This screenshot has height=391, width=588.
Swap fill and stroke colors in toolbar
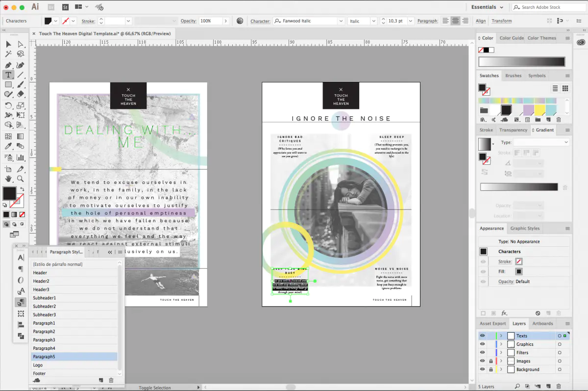[22, 189]
